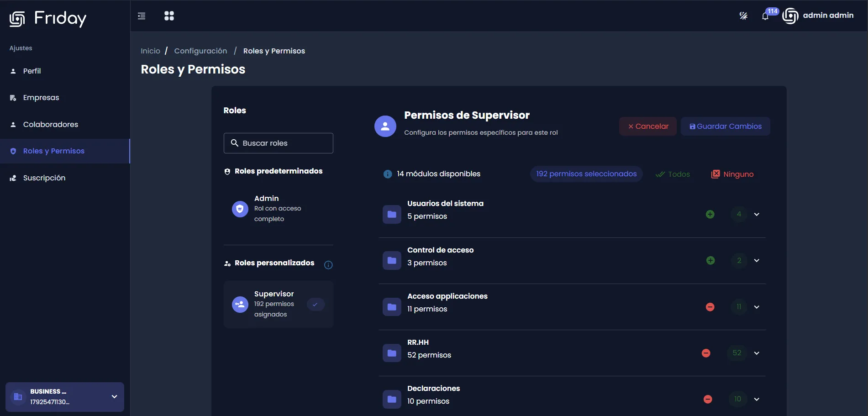The width and height of the screenshot is (868, 416).
Task: Toggle the theme mode icon in header
Action: pos(743,16)
